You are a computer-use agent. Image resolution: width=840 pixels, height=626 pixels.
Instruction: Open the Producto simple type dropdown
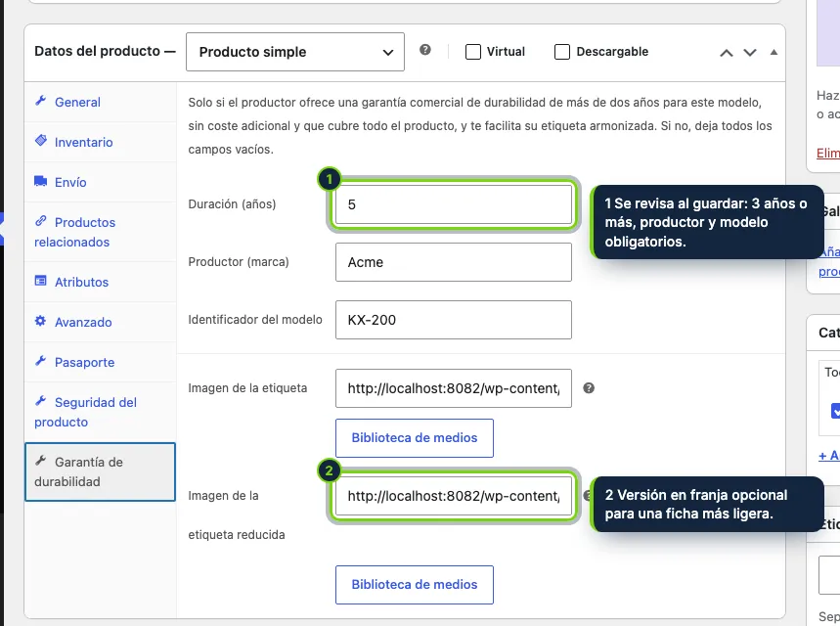[295, 52]
